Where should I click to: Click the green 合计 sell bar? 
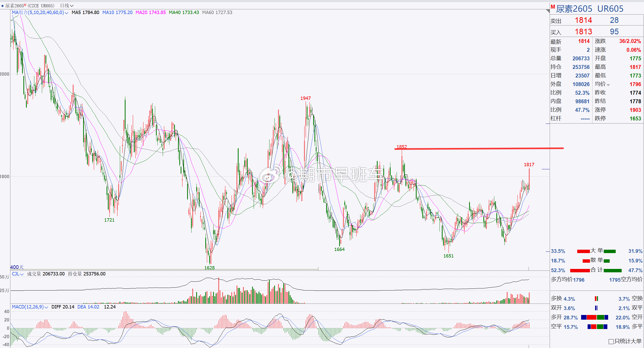click(613, 270)
